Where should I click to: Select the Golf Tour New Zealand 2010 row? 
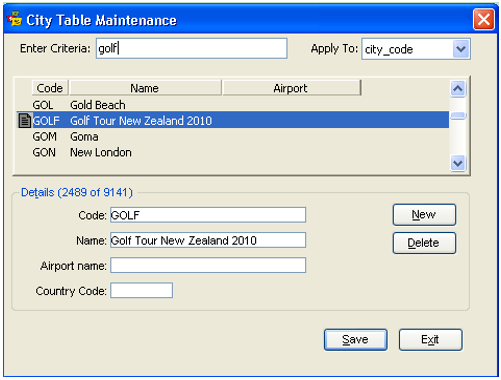point(233,120)
